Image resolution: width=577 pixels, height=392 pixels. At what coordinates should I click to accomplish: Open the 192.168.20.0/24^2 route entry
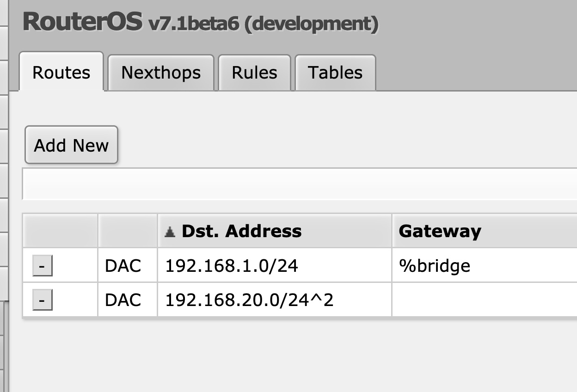pyautogui.click(x=249, y=300)
